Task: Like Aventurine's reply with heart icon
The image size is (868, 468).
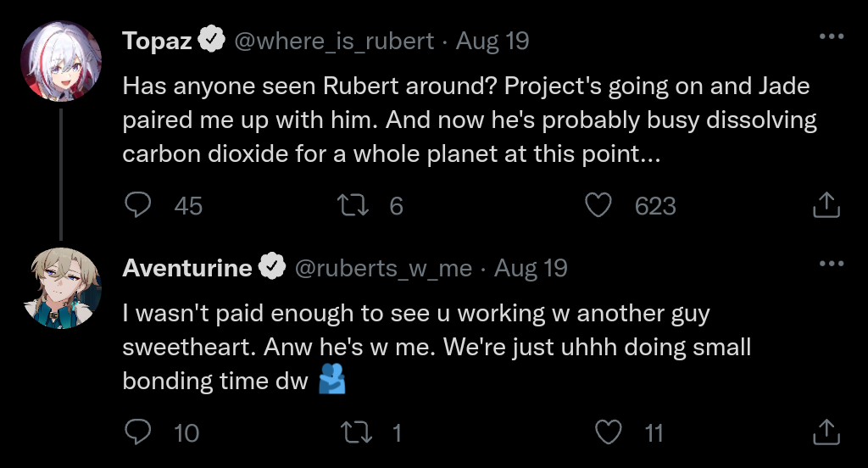Action: tap(609, 433)
